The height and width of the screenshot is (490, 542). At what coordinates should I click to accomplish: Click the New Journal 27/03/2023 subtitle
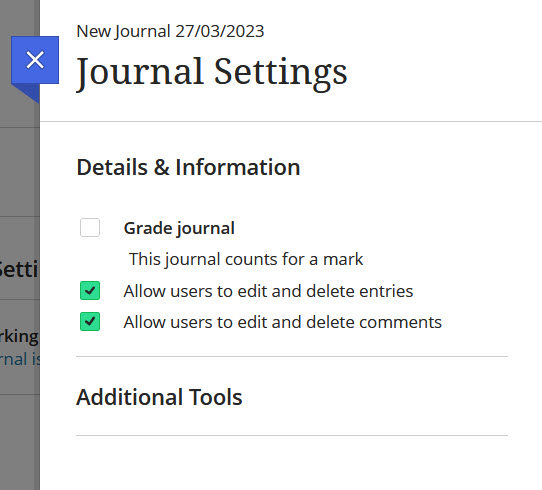170,31
